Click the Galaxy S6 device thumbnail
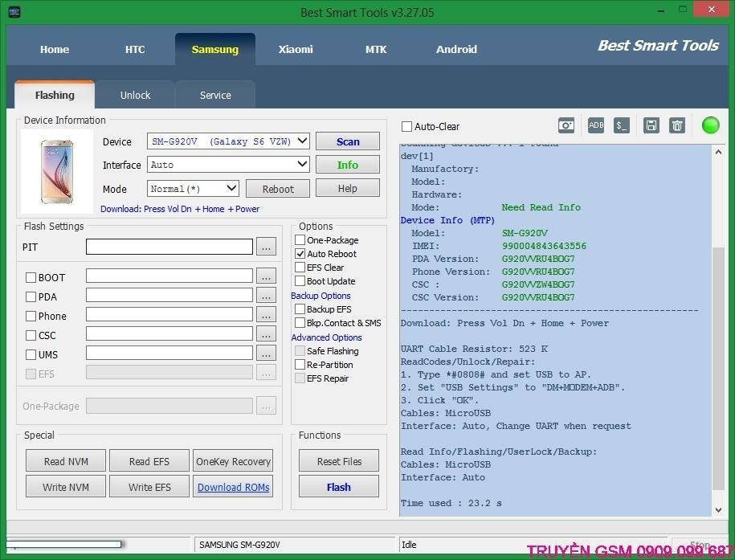The image size is (735, 560). [57, 172]
